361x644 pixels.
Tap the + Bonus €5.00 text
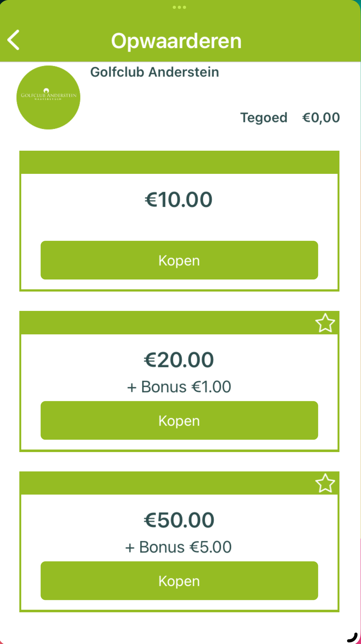pos(178,547)
